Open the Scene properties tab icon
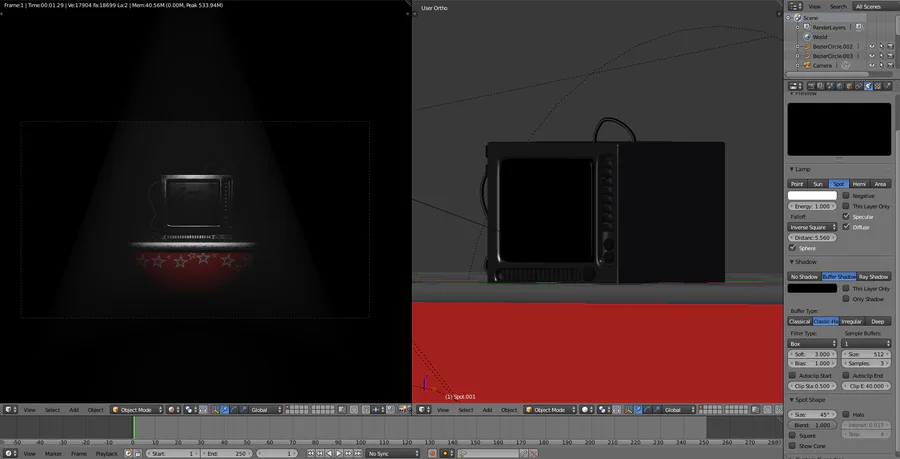Screen dimensions: 900x459 (x=830, y=86)
